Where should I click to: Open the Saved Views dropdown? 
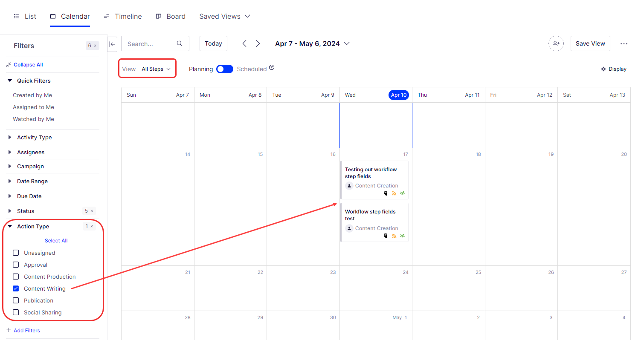(225, 16)
